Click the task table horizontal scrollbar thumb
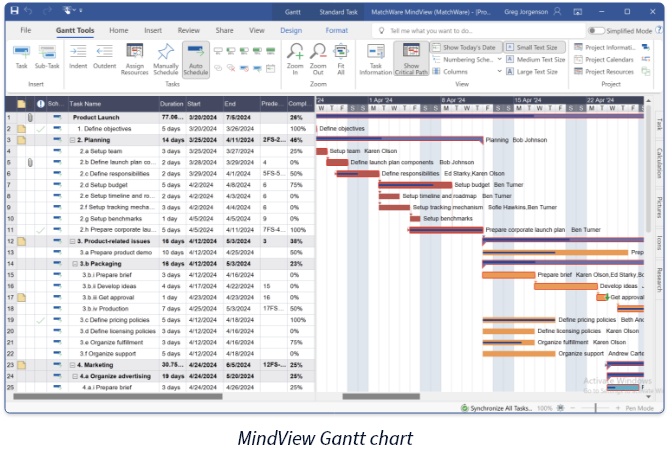The image size is (669, 453). (x=118, y=397)
